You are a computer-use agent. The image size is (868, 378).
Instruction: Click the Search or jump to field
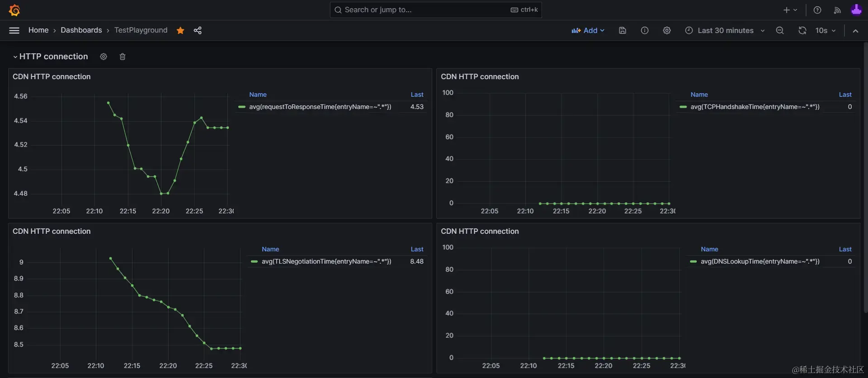[x=425, y=10]
